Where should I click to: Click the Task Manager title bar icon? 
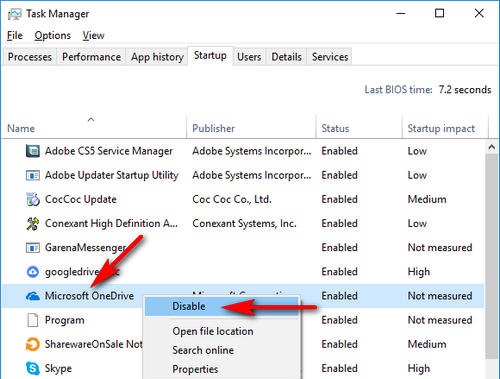[14, 14]
